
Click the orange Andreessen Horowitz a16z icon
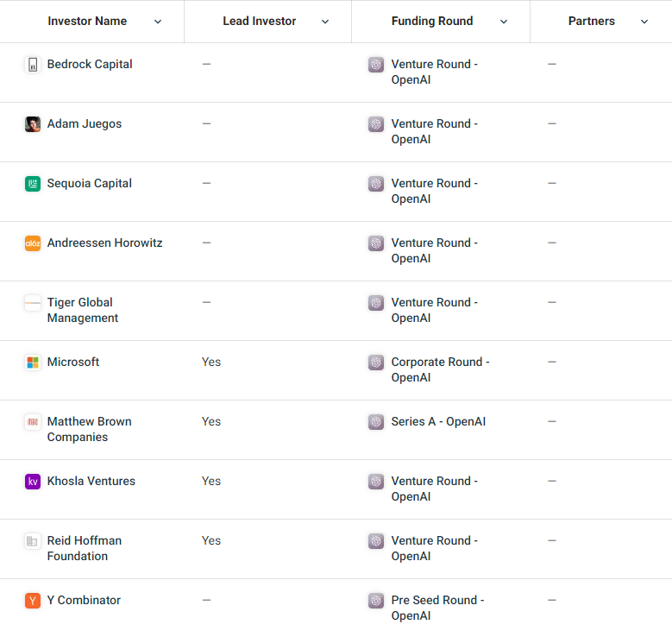tap(33, 243)
